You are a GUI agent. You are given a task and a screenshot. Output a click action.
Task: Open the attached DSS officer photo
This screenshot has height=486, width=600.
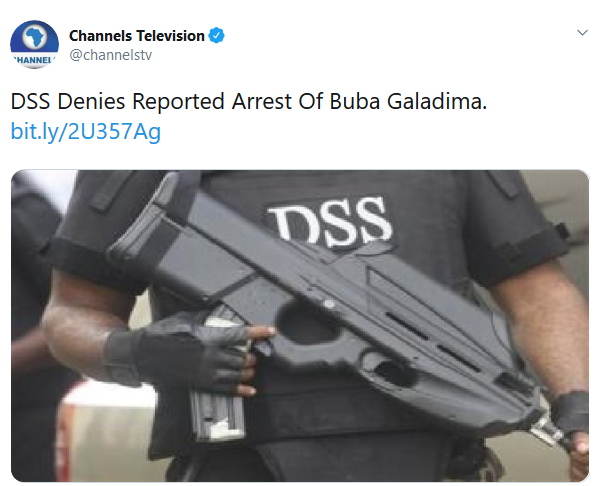[300, 326]
